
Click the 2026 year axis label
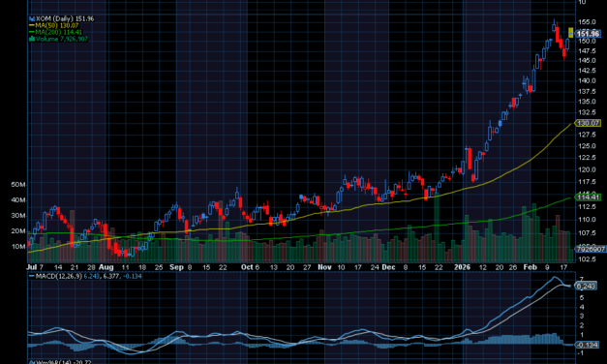462,267
